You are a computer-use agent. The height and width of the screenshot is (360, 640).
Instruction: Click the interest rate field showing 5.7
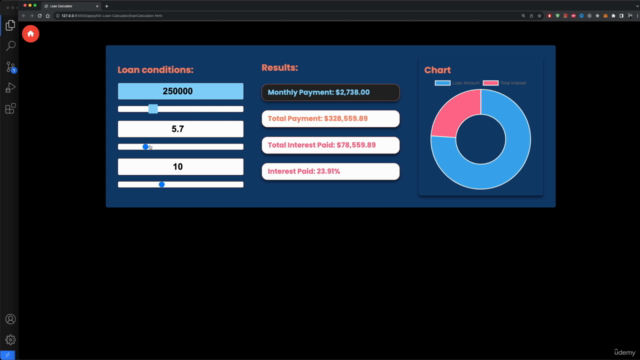(180, 129)
